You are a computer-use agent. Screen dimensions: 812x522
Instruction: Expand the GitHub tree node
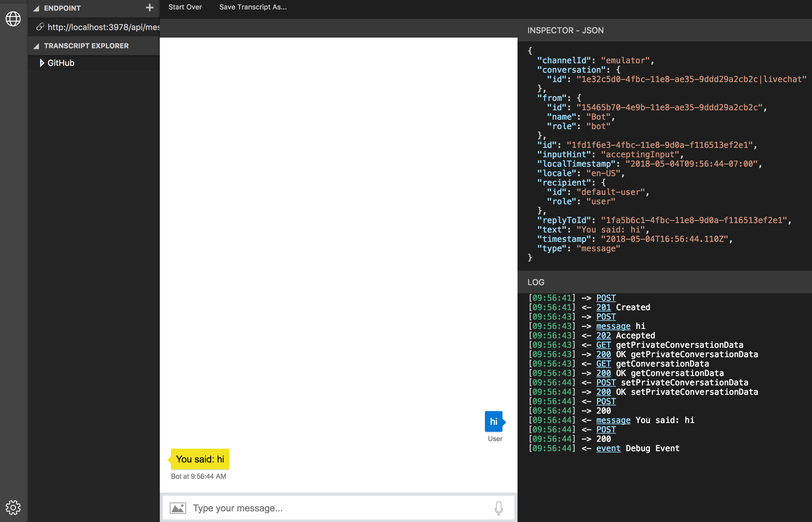click(x=42, y=63)
